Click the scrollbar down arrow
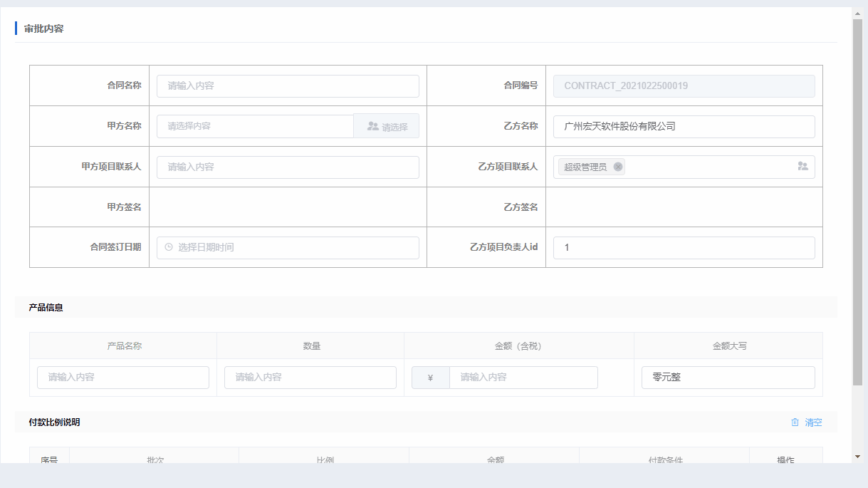Image resolution: width=868 pixels, height=488 pixels. point(857,456)
